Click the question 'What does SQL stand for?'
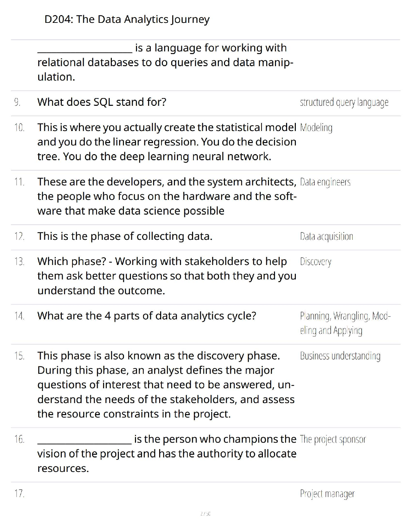Screen dimensions: 411x532 [x=102, y=102]
